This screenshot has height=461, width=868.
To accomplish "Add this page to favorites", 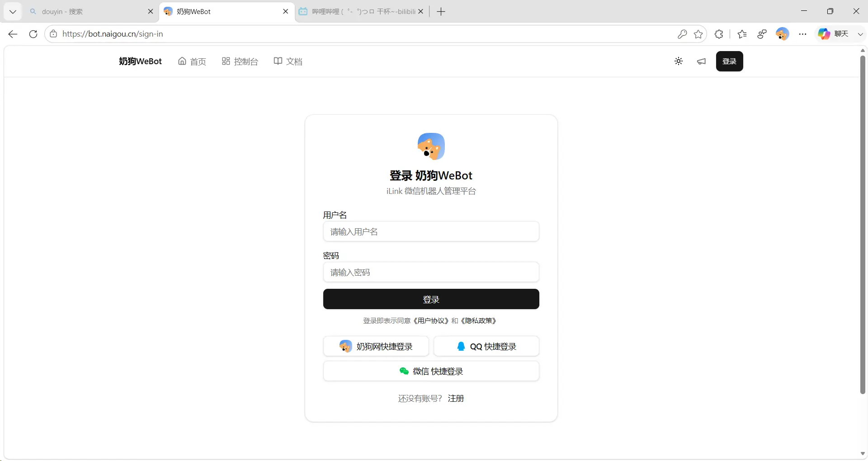I will (698, 34).
